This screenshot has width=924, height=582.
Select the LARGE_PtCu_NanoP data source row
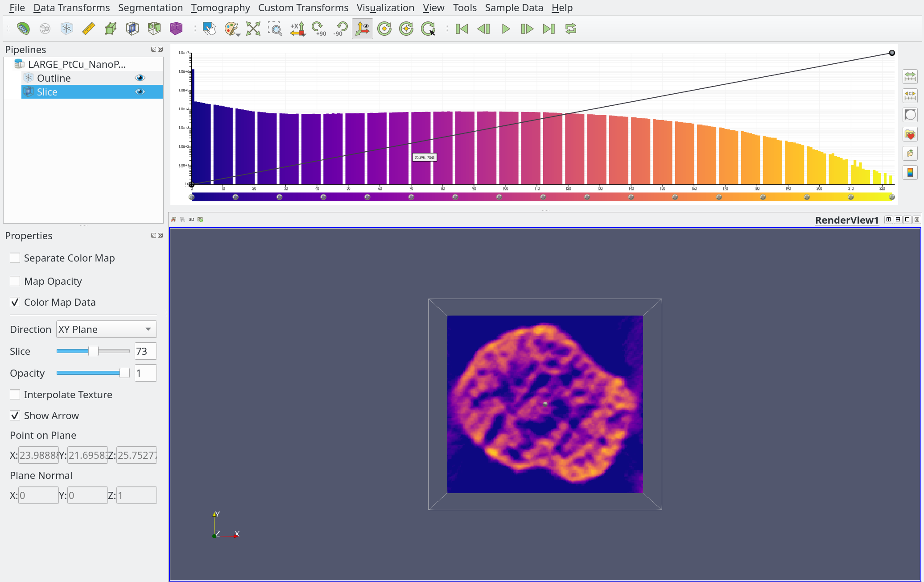pos(84,64)
